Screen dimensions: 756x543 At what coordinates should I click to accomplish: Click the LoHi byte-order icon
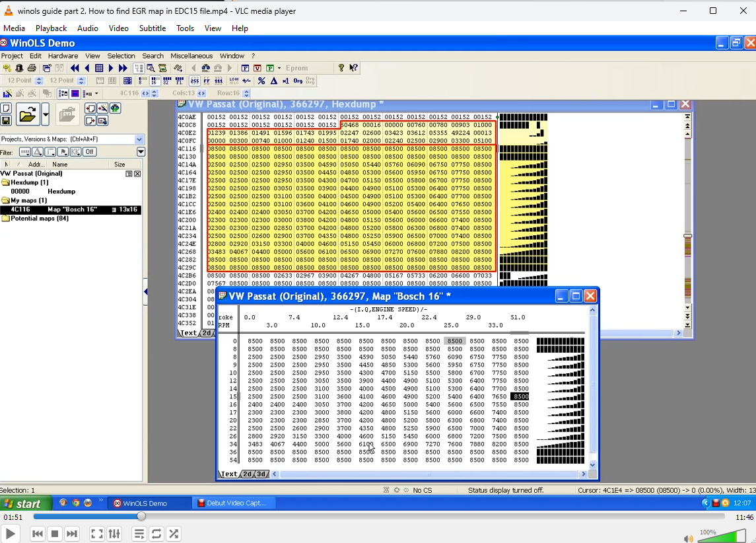(x=234, y=81)
